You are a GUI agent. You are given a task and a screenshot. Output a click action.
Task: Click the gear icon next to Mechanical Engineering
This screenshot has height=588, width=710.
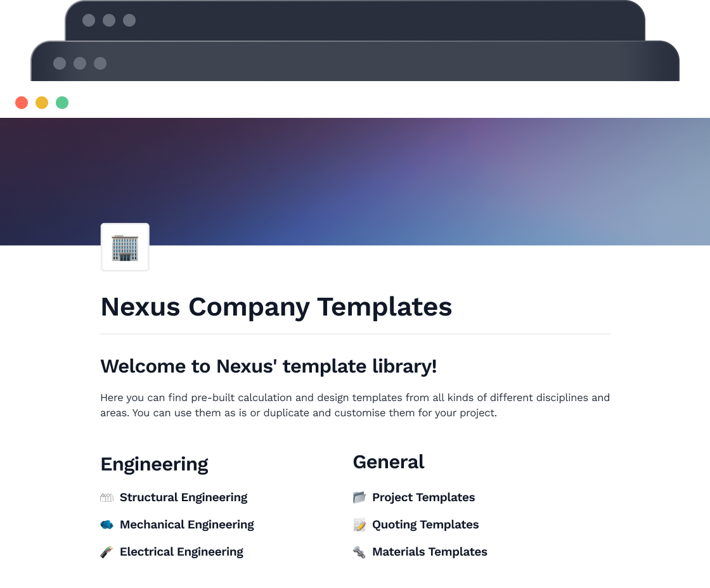[106, 525]
